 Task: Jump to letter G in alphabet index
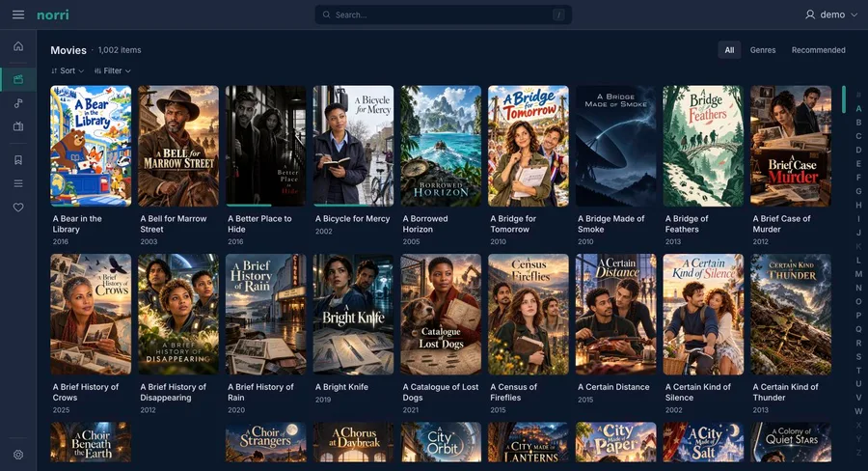click(x=858, y=191)
